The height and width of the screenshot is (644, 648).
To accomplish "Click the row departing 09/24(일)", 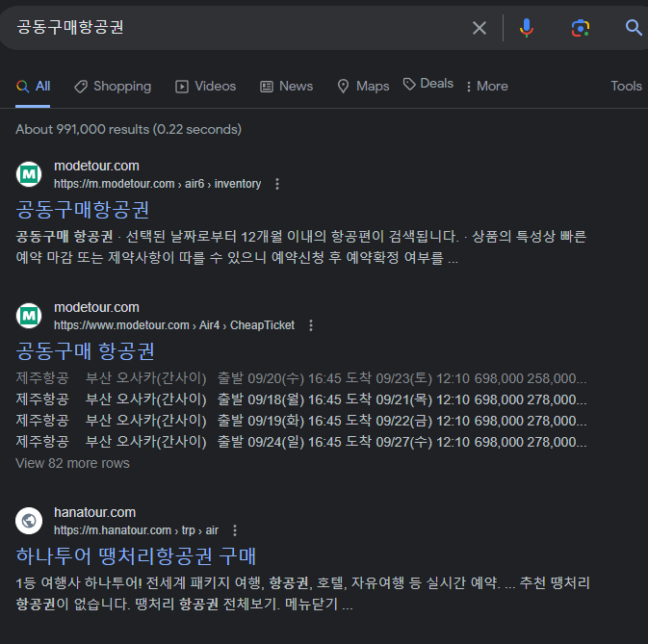I will 300,442.
